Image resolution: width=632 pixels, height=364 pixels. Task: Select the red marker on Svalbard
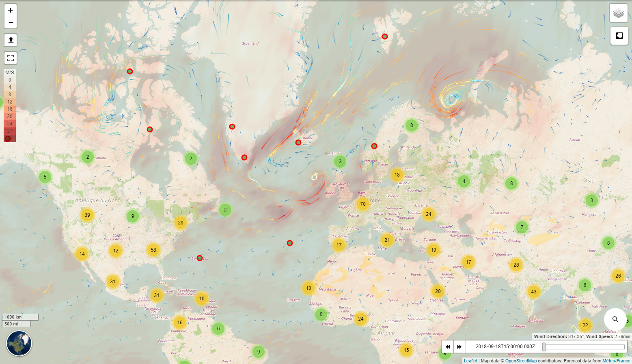(x=385, y=37)
